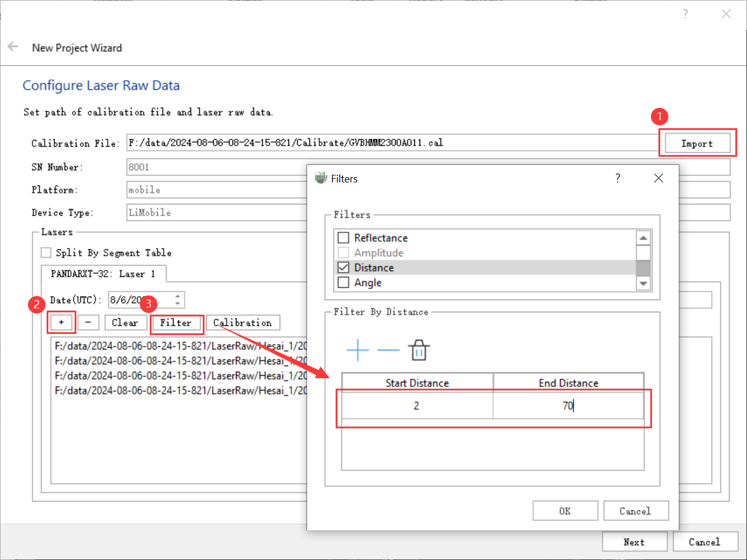This screenshot has width=747, height=560.
Task: Remove laser raw file with − button
Action: 88,322
